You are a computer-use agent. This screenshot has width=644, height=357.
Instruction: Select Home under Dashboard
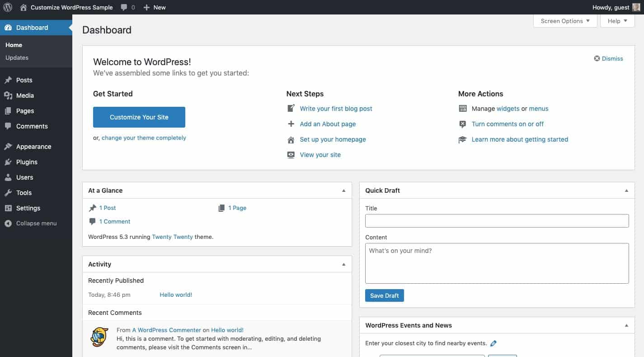tap(14, 45)
